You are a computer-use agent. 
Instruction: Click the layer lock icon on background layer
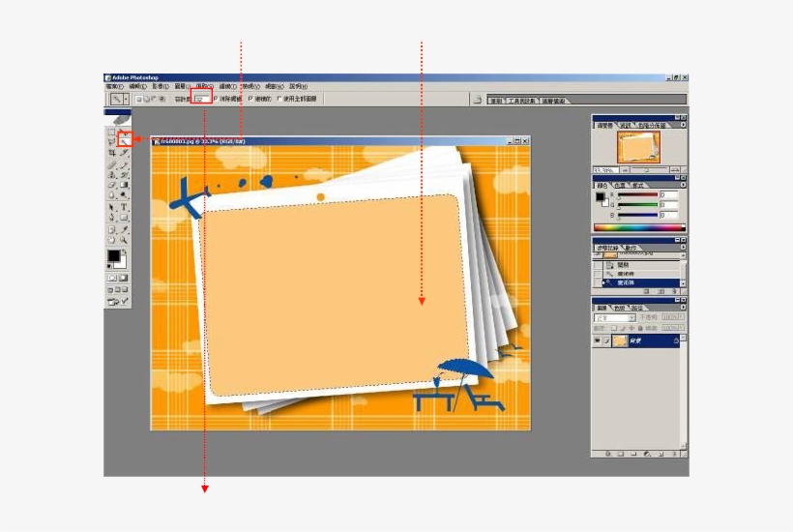675,340
